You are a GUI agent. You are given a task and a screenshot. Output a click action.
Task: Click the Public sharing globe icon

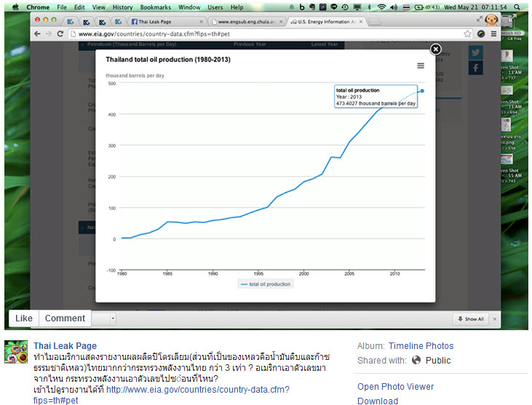pos(416,360)
